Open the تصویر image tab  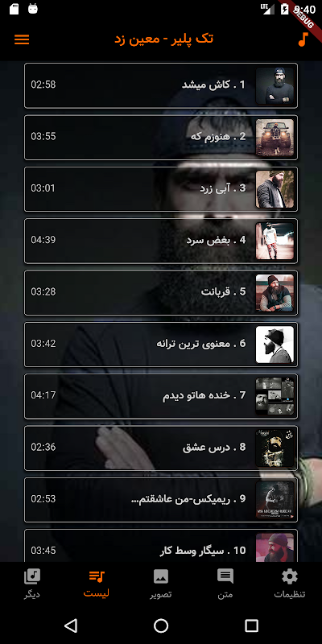161,584
